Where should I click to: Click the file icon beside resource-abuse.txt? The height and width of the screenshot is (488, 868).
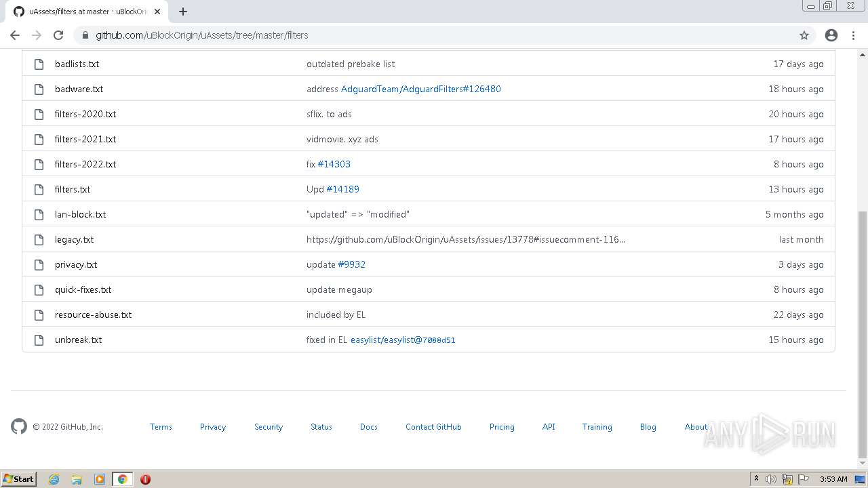tap(39, 314)
